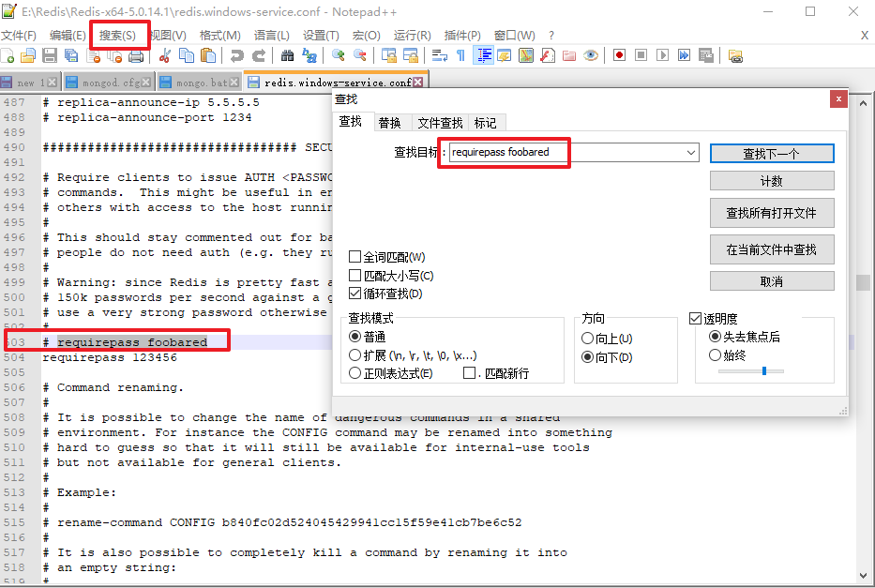This screenshot has height=588, width=875.
Task: Open the 搜索 menu
Action: pyautogui.click(x=119, y=35)
